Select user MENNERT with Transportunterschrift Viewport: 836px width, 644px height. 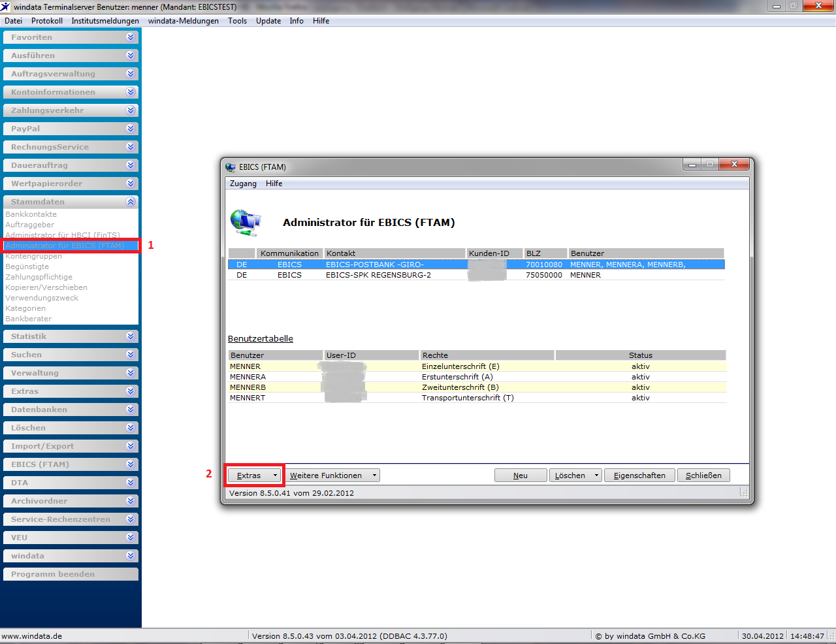pos(477,398)
